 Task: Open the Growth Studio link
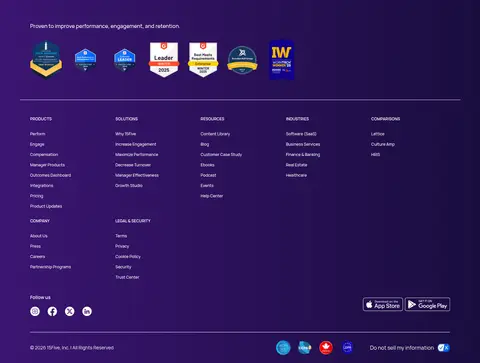click(129, 186)
